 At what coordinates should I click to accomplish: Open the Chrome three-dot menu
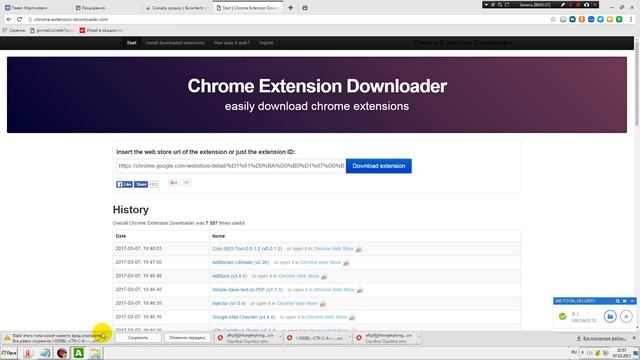coord(631,19)
